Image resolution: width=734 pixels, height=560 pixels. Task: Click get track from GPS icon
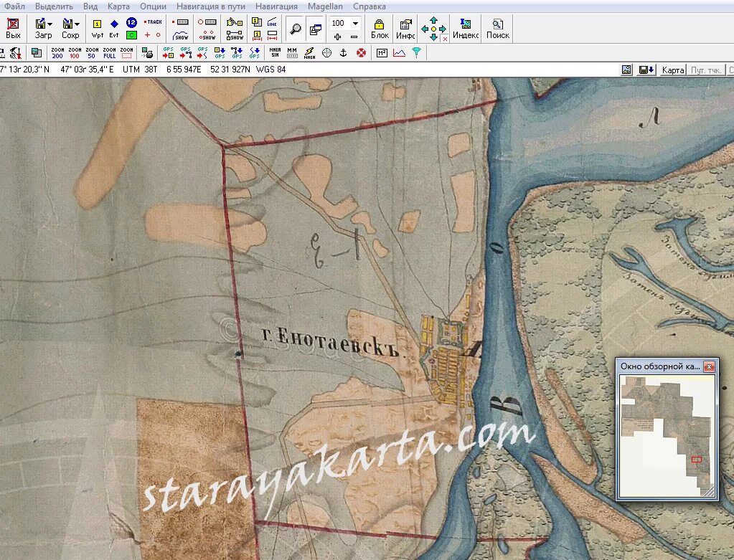pos(254,53)
